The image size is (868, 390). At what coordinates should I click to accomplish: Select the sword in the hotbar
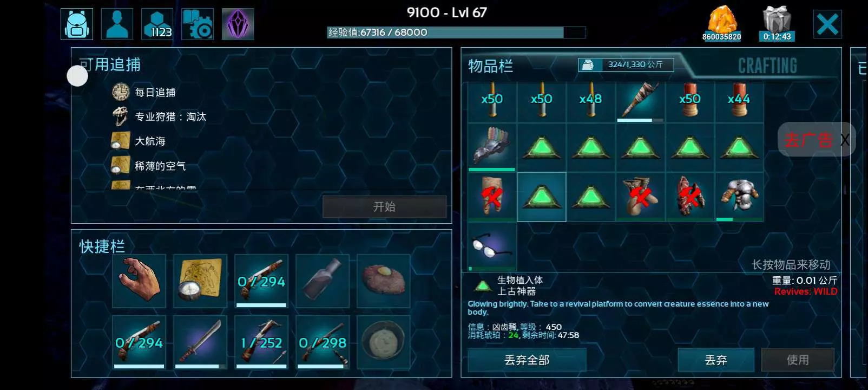[x=200, y=342]
